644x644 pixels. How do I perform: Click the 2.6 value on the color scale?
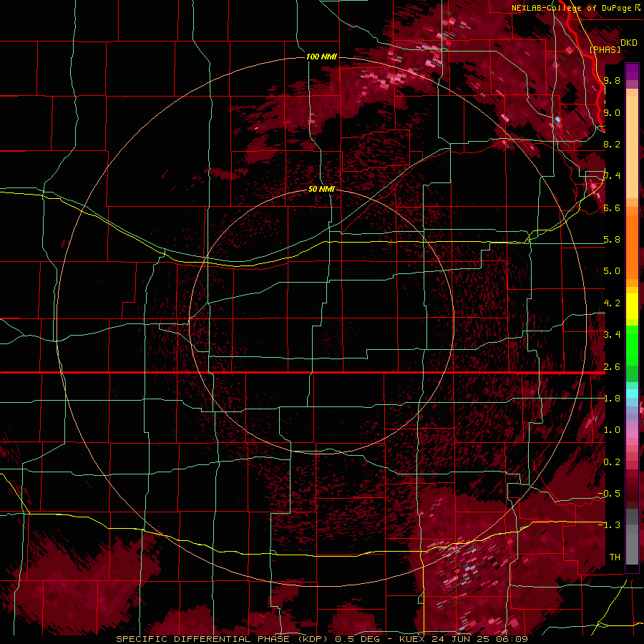click(x=612, y=367)
